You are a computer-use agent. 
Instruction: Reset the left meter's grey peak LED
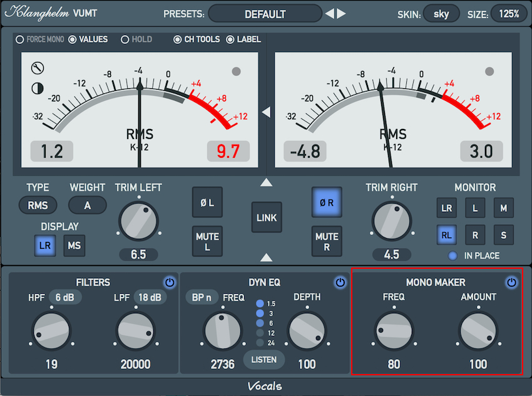236,71
